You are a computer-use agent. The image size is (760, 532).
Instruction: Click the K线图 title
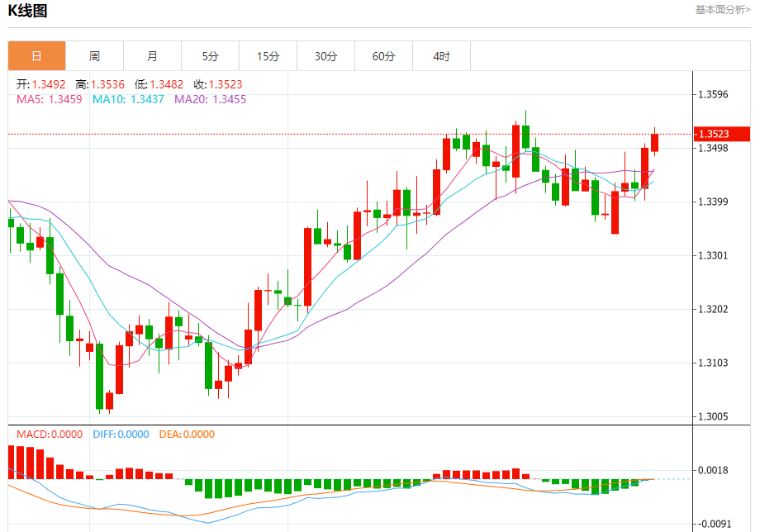pos(28,11)
